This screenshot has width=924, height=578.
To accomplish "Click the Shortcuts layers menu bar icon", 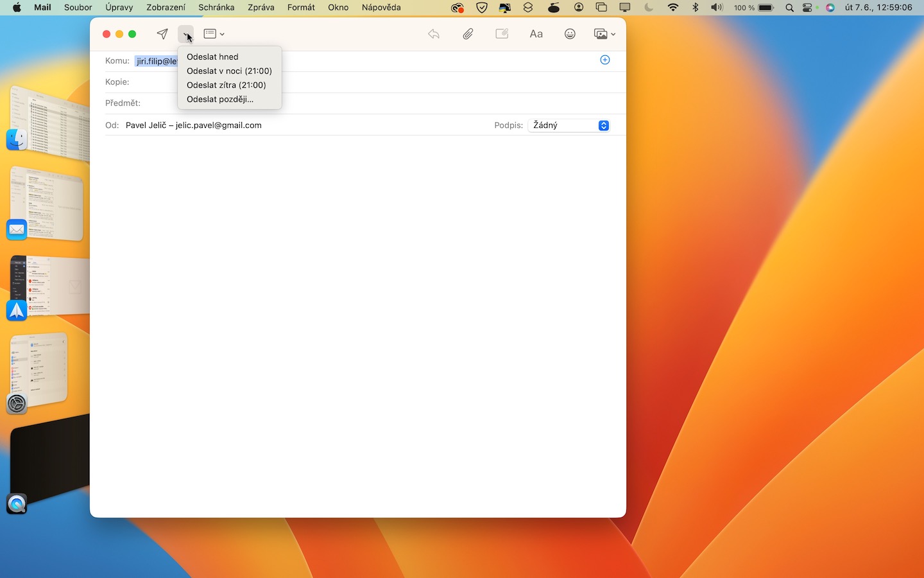I will click(x=528, y=8).
